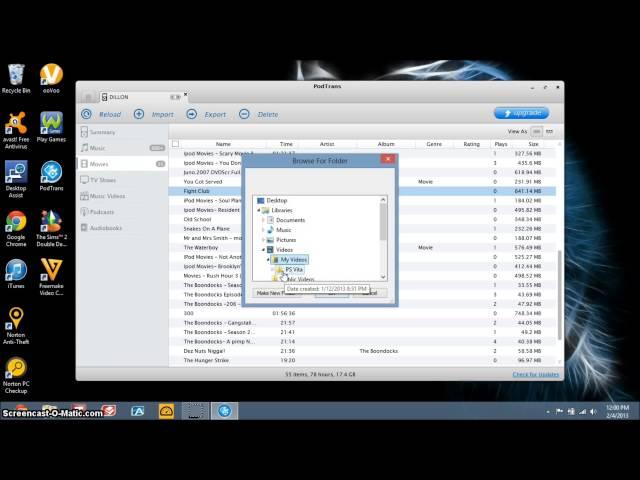Eject the DILLON device using tab icon
This screenshot has width=640, height=480.
point(176,97)
